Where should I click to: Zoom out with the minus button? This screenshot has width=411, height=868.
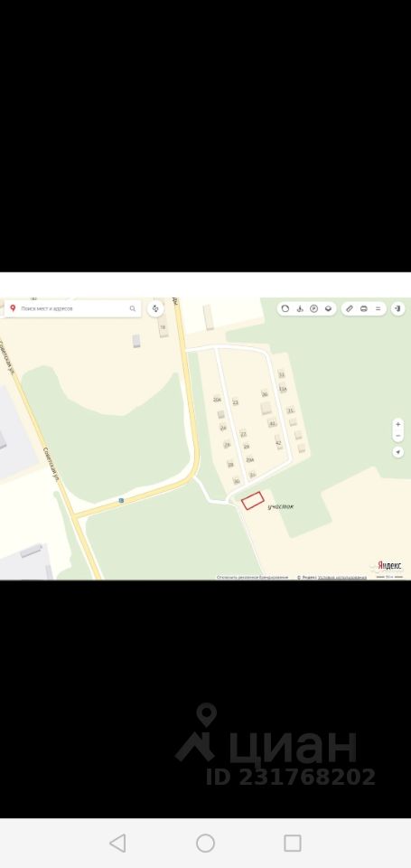pos(397,436)
